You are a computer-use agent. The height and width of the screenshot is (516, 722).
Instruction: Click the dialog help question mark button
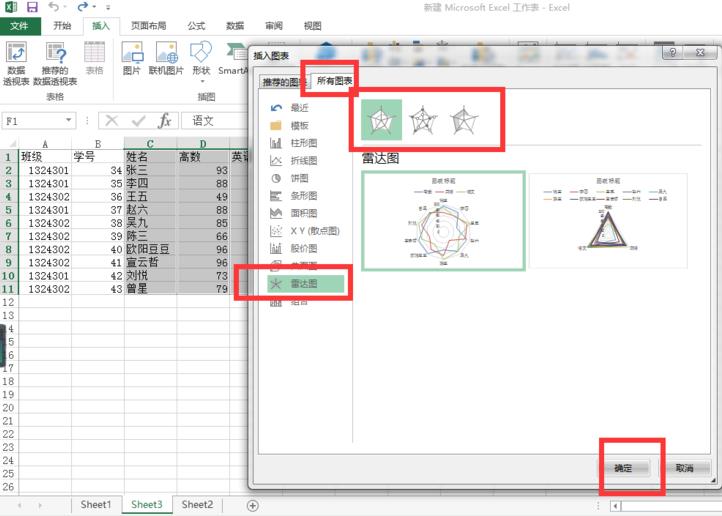tap(673, 52)
